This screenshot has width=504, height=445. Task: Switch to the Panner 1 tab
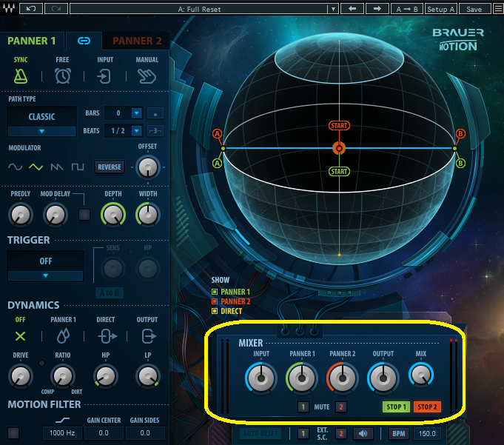[32, 41]
